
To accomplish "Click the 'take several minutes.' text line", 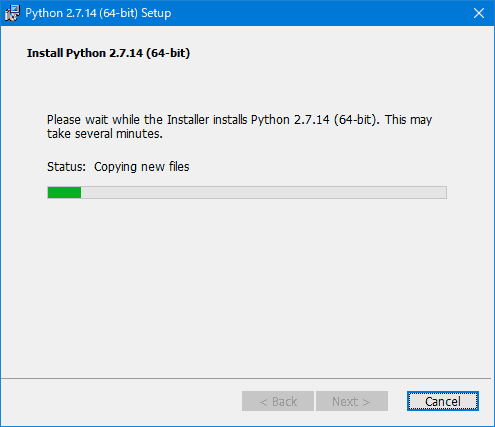I will click(105, 134).
